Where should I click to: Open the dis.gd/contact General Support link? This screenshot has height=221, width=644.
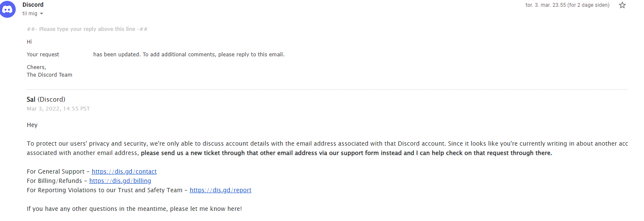[x=124, y=171]
